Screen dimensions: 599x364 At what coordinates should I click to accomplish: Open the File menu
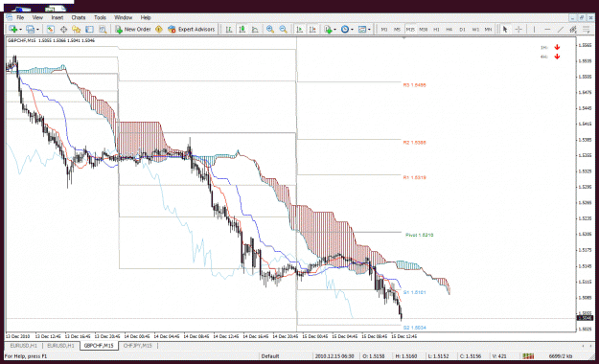20,17
